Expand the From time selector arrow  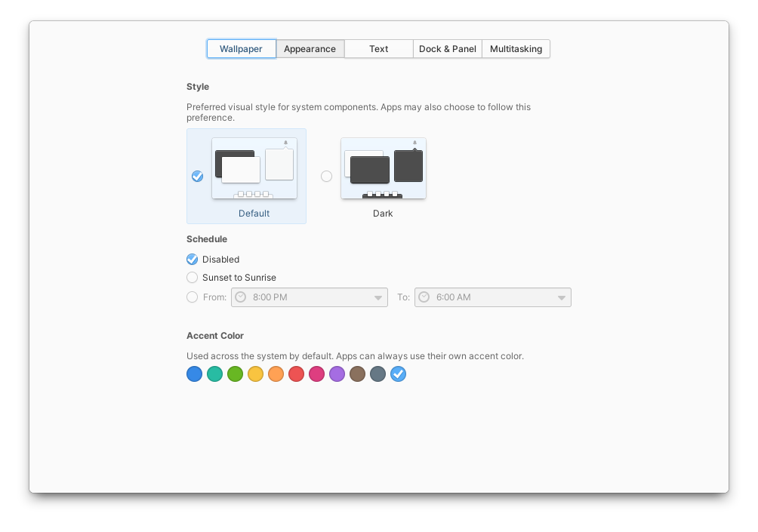(379, 297)
